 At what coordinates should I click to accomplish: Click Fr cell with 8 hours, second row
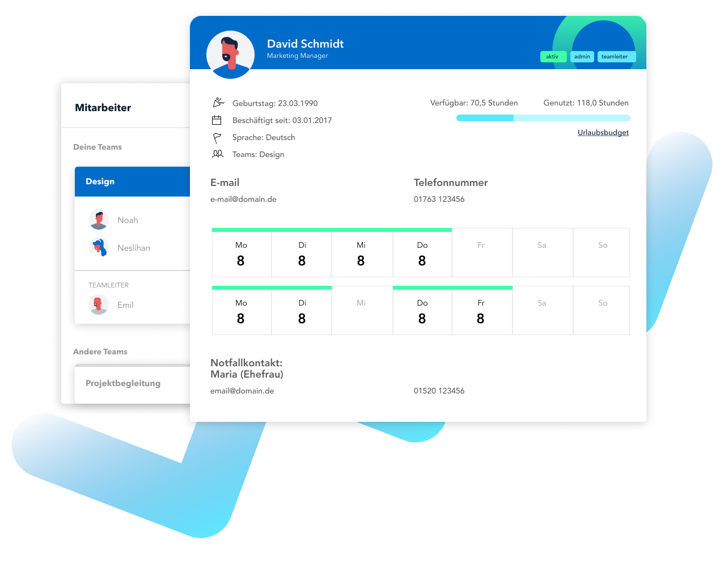pos(482,311)
